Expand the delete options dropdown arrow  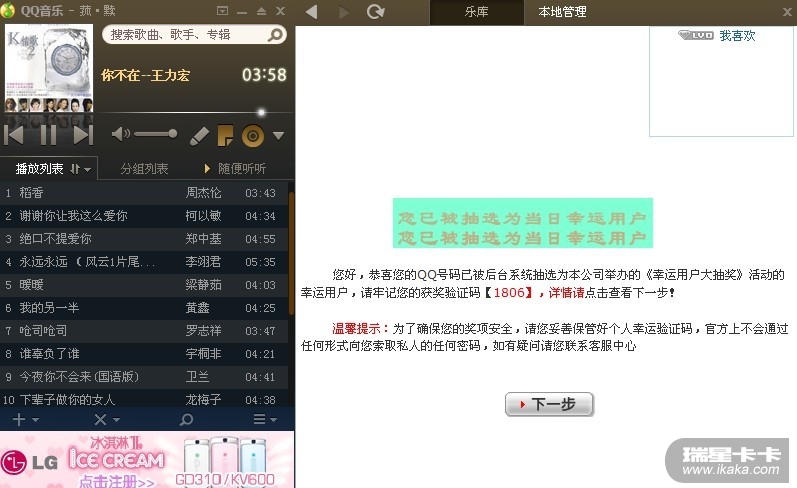point(116,420)
